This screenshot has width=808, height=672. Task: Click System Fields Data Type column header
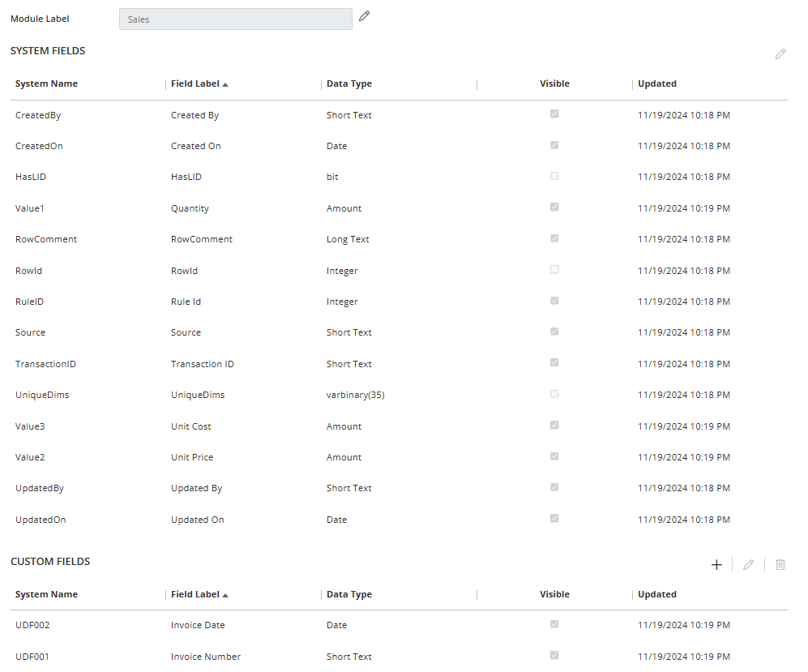click(349, 84)
